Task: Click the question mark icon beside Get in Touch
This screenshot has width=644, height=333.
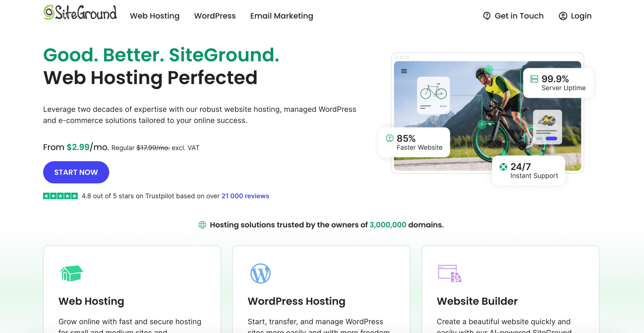Action: pos(487,16)
